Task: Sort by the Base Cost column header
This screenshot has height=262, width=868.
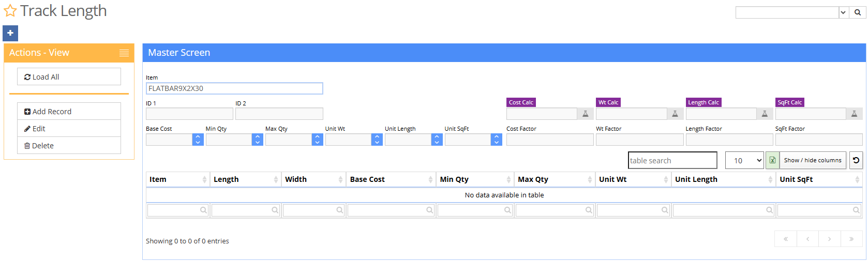Action: coord(391,179)
